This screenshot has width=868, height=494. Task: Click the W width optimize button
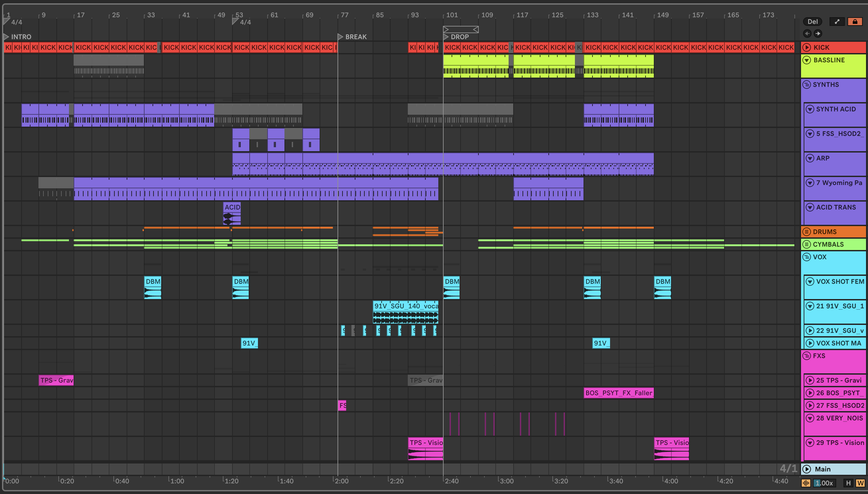coord(860,483)
